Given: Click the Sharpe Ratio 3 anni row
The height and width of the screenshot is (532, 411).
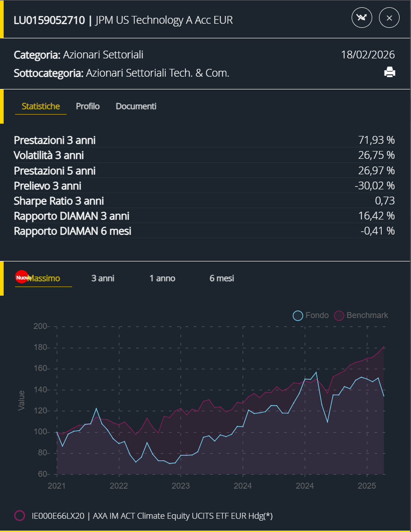Looking at the screenshot, I should coord(59,201).
